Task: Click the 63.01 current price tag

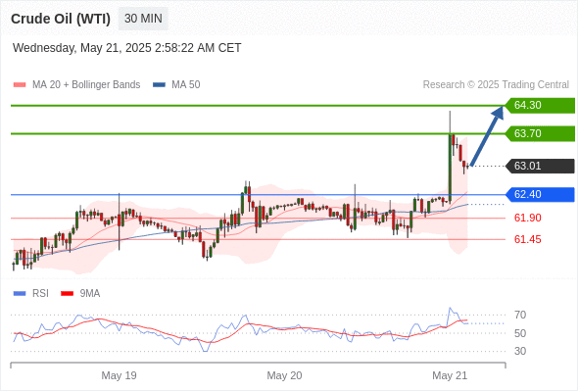Action: 540,166
